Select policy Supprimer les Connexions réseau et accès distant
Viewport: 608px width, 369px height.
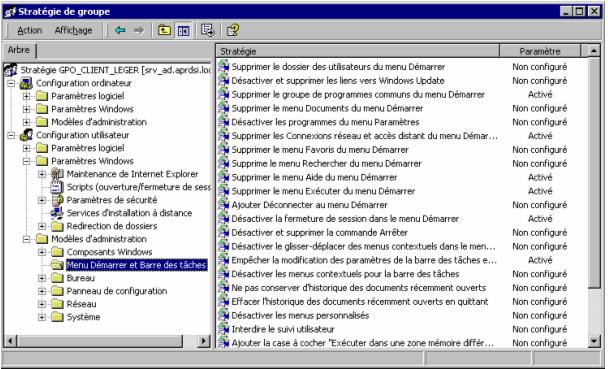point(364,136)
